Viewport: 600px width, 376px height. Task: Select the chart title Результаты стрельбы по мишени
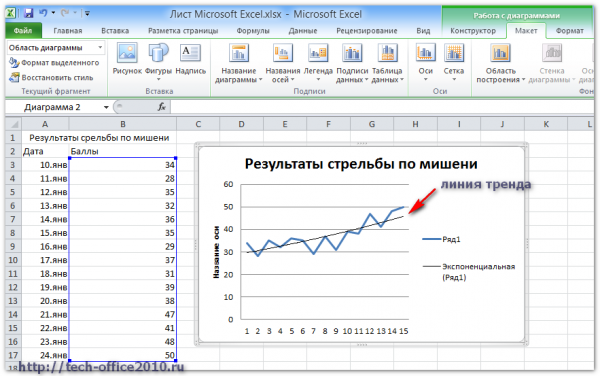coord(361,164)
